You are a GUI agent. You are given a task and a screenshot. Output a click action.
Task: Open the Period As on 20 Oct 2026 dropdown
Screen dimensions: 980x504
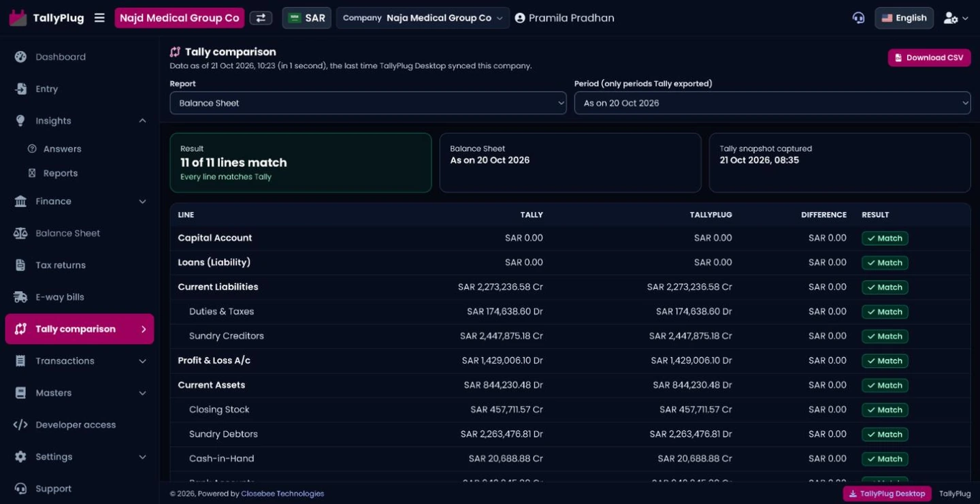point(772,103)
